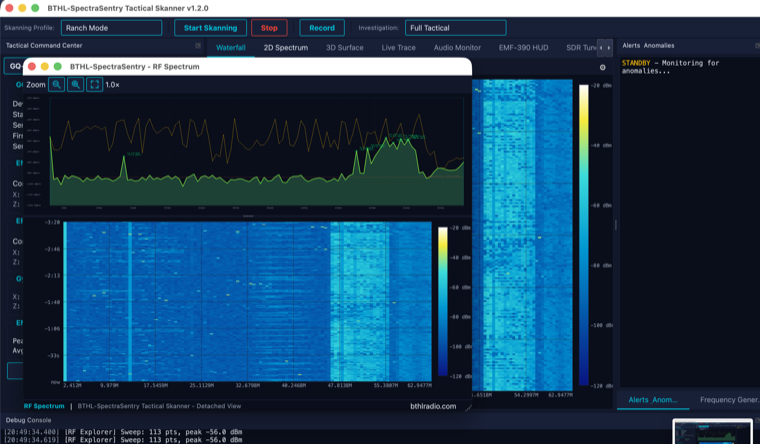The image size is (760, 444).
Task: Open the EMF-390 HUD tab
Action: (x=523, y=48)
